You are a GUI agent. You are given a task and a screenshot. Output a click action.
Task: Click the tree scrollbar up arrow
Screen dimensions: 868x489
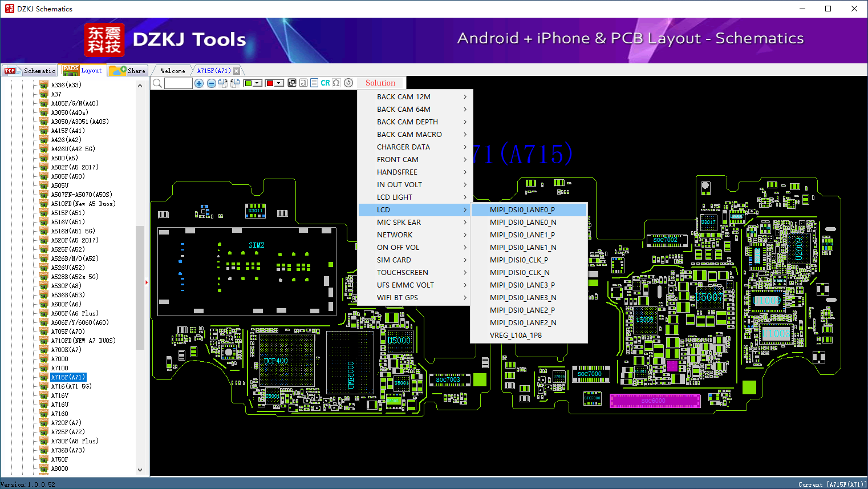click(x=140, y=86)
